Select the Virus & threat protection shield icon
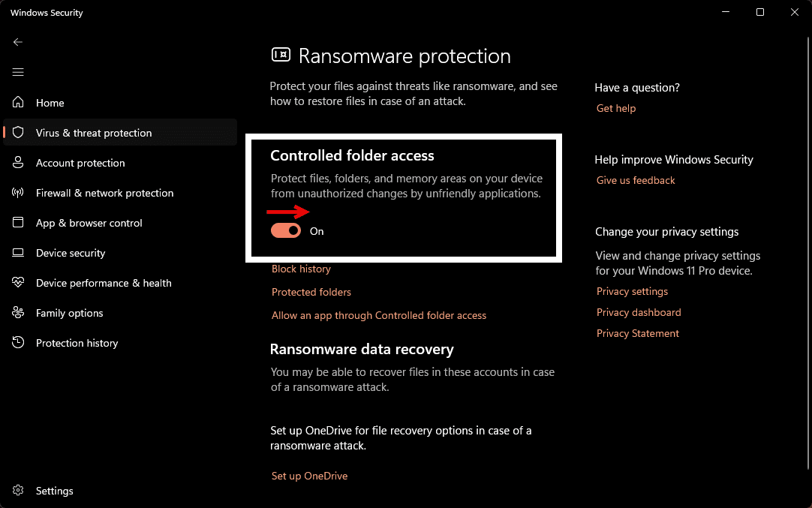Viewport: 812px width, 508px height. 18,133
